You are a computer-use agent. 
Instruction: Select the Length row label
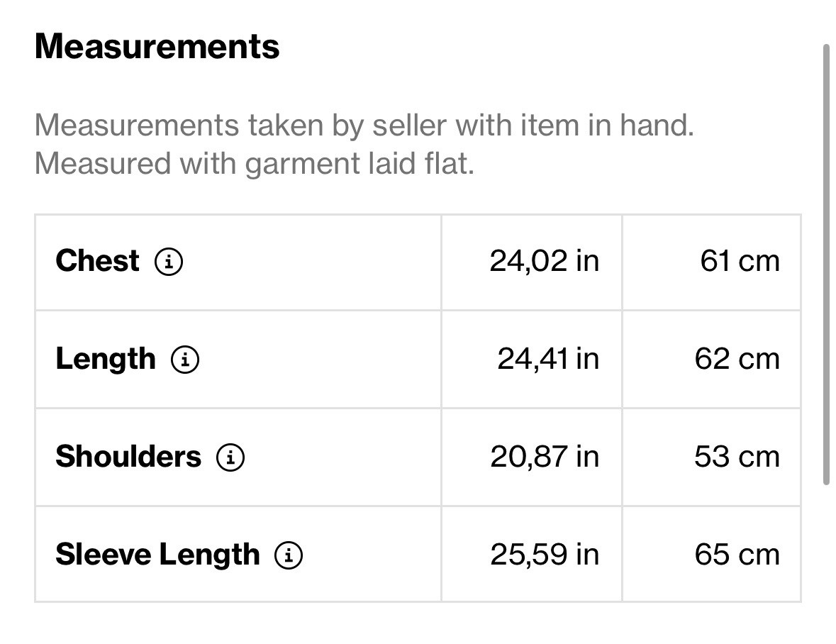click(106, 359)
